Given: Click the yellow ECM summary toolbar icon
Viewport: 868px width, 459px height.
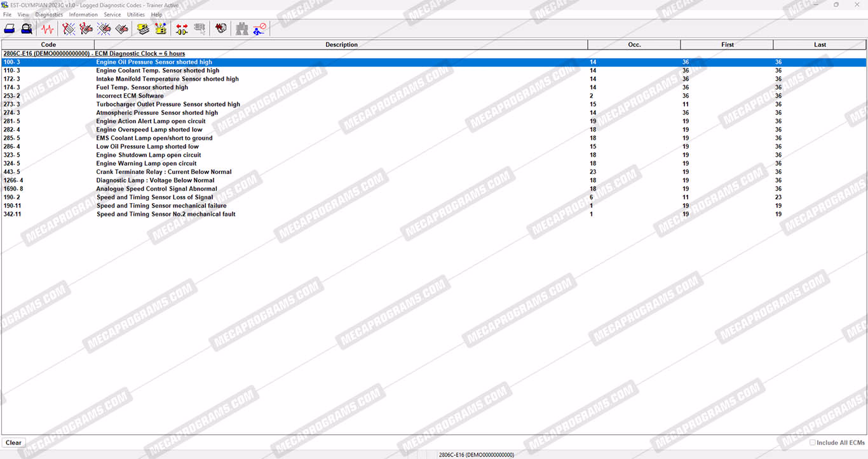Looking at the screenshot, I should [143, 29].
